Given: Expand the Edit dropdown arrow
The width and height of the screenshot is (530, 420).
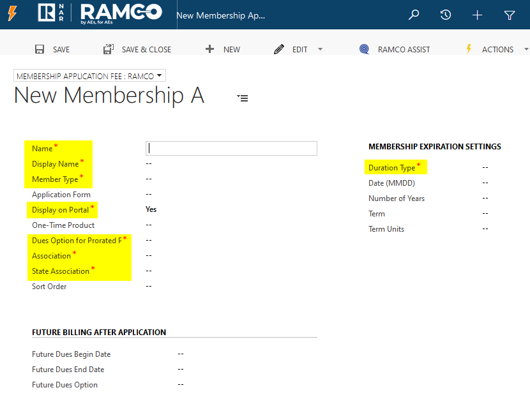Looking at the screenshot, I should coord(320,49).
